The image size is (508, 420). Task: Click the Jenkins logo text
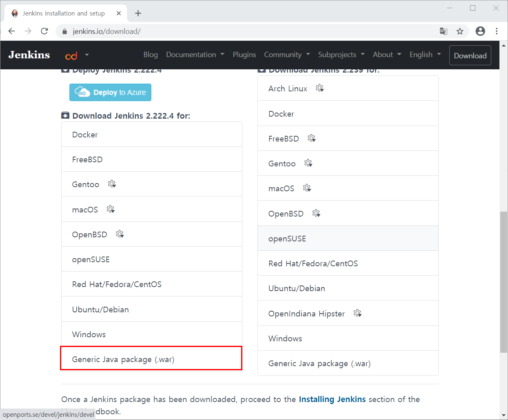pos(29,55)
